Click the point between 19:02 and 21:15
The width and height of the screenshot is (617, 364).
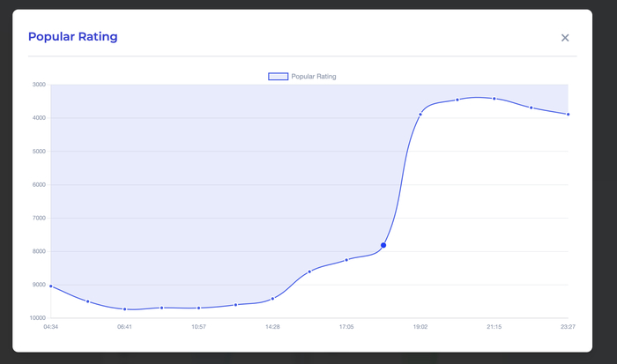pos(457,100)
